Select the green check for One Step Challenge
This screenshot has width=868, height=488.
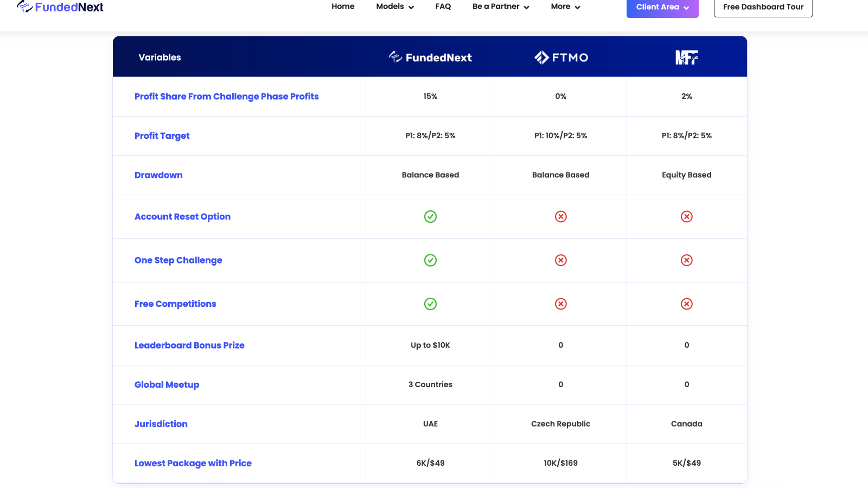430,260
